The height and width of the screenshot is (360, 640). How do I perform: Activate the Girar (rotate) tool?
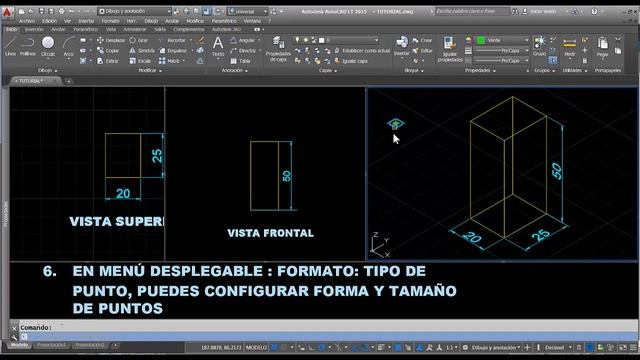139,40
